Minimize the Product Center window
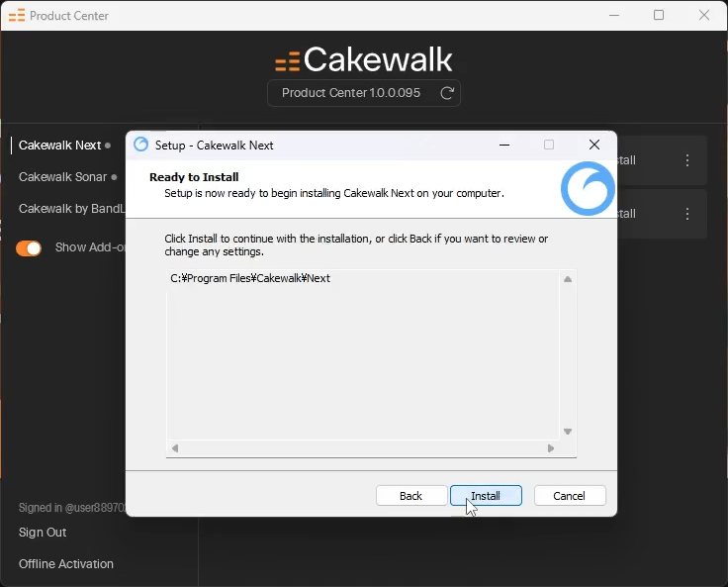Image resolution: width=728 pixels, height=587 pixels. (x=614, y=15)
